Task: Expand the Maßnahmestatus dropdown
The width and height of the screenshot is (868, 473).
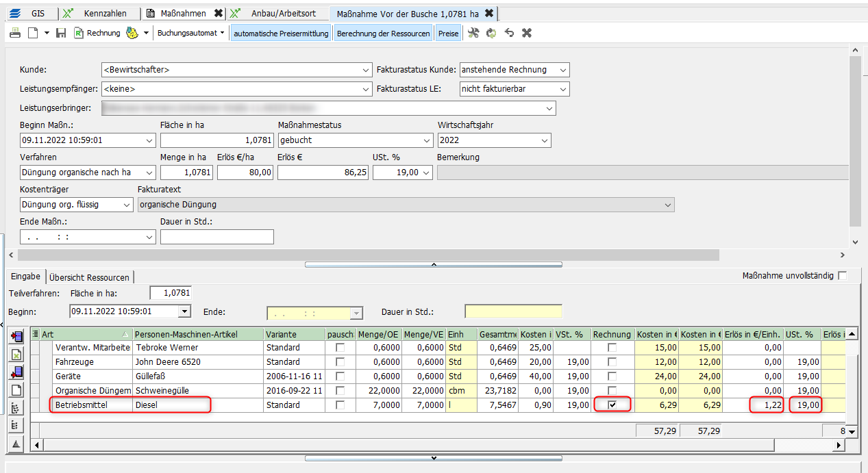Action: tap(427, 140)
